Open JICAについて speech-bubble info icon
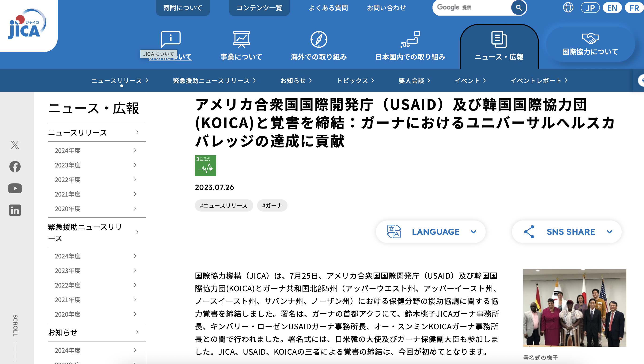Screen dimensions: 644x364 170,39
